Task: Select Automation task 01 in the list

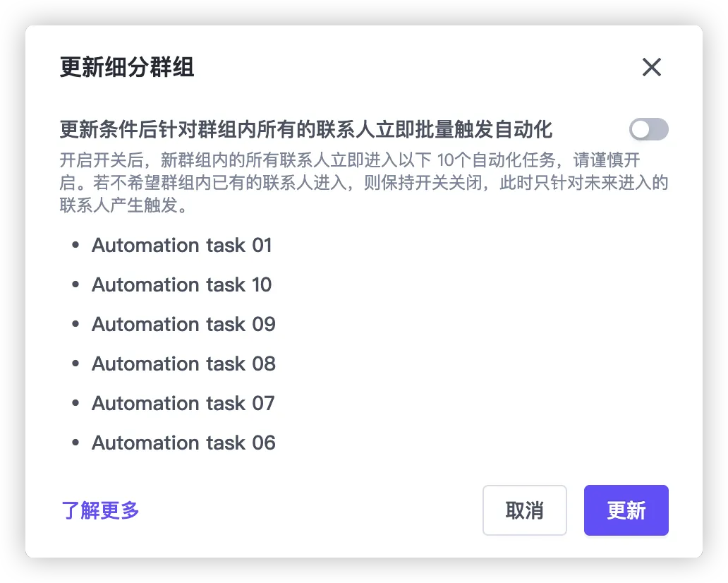Action: point(181,246)
